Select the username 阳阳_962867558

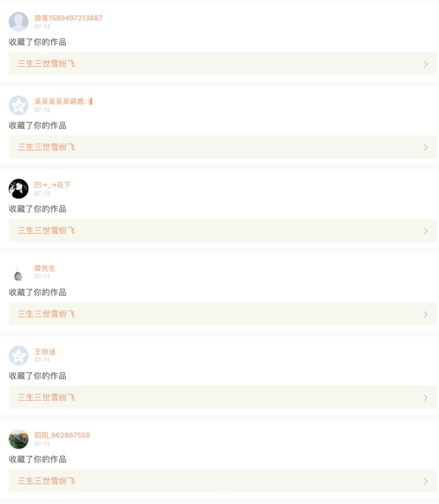click(x=62, y=435)
